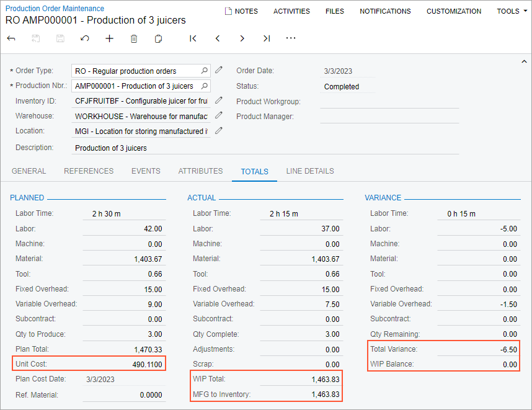Jump to last record icon

point(267,38)
